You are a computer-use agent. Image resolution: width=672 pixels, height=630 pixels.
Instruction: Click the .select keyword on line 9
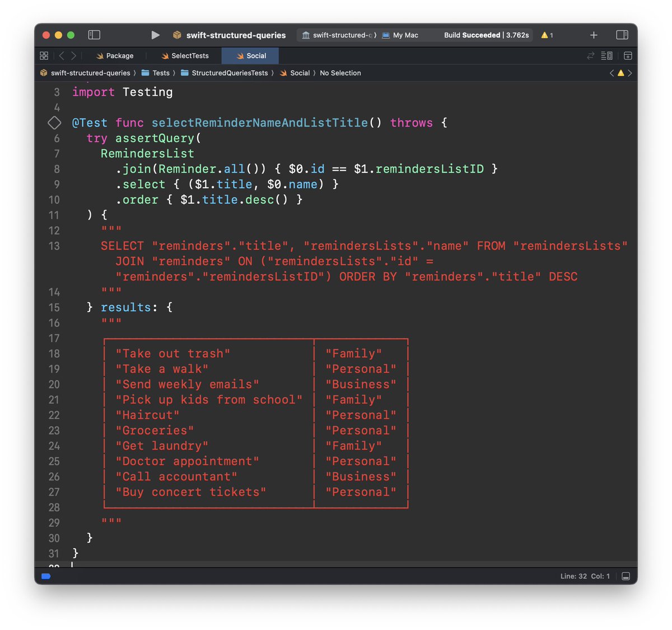click(140, 184)
